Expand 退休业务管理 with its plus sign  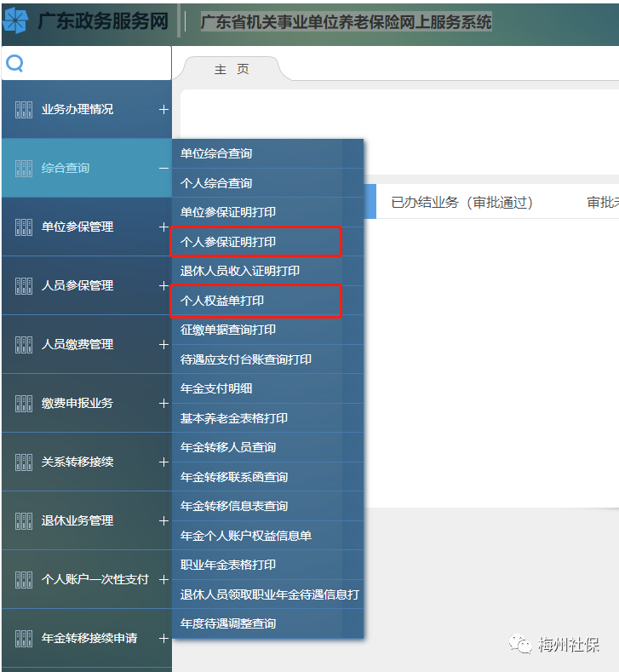(x=163, y=521)
